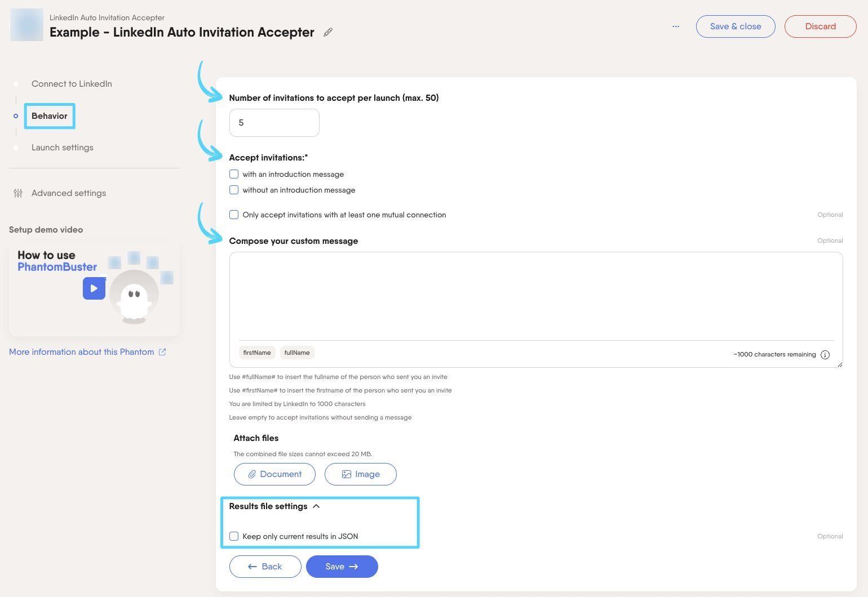868x597 pixels.
Task: Focus the number of invitations input field
Action: click(274, 123)
